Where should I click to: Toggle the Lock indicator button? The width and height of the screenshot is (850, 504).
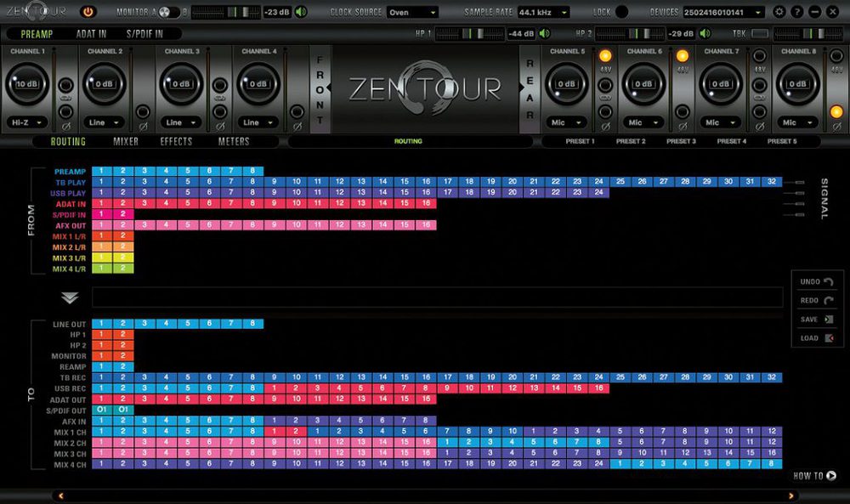click(x=622, y=11)
